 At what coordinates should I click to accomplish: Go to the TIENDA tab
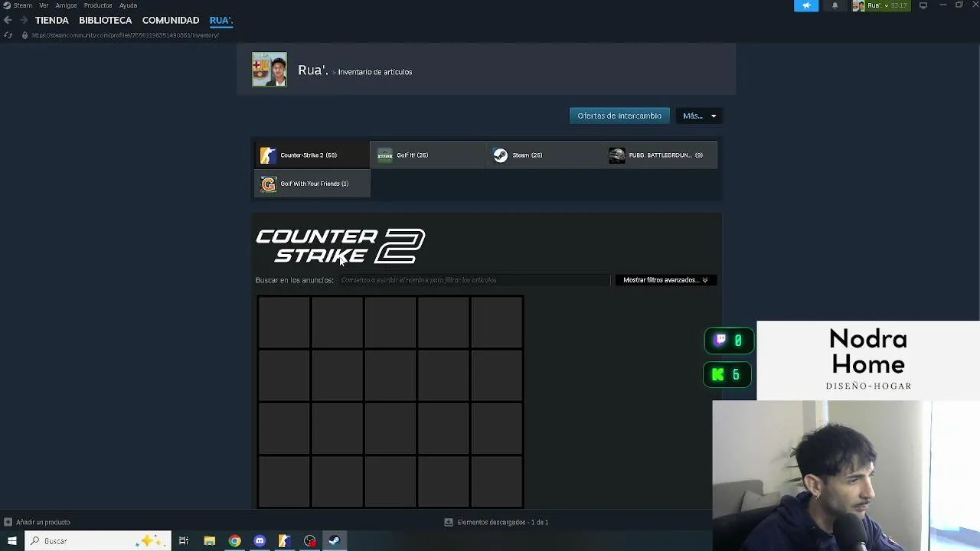(52, 21)
